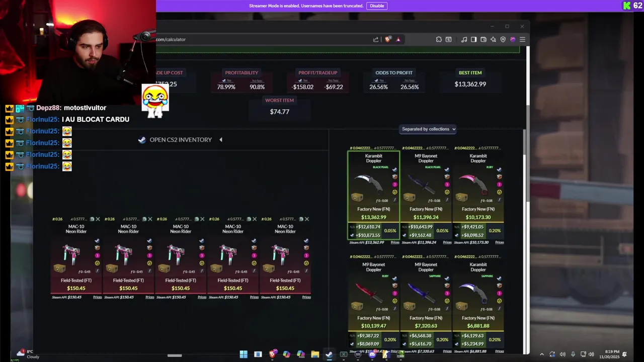This screenshot has height=362, width=644.
Task: Open the browser share page icon
Action: (375, 39)
